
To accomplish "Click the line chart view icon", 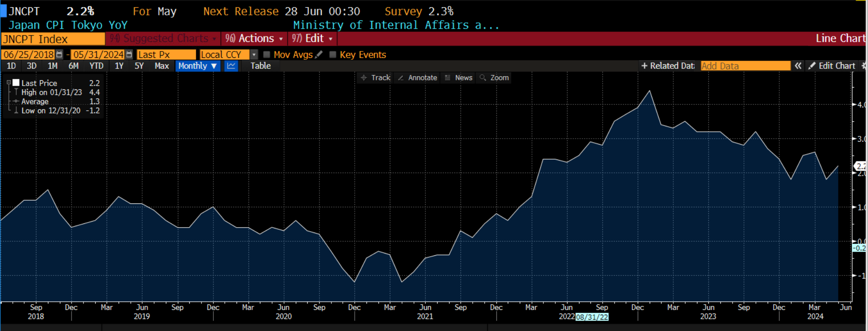I will point(231,66).
